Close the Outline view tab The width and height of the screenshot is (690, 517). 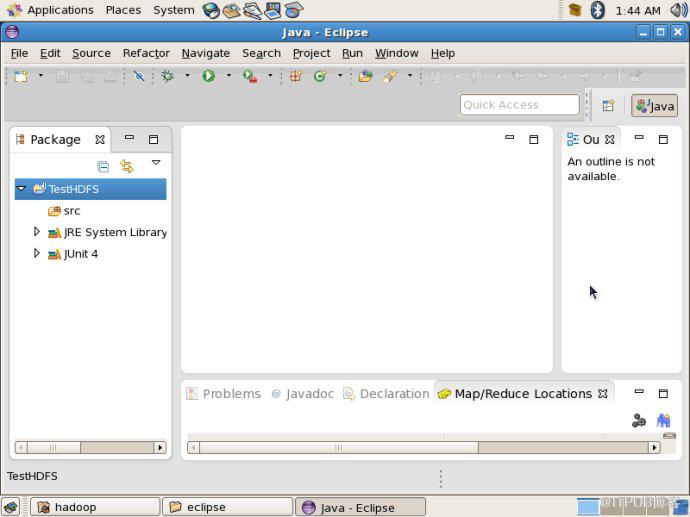(609, 139)
